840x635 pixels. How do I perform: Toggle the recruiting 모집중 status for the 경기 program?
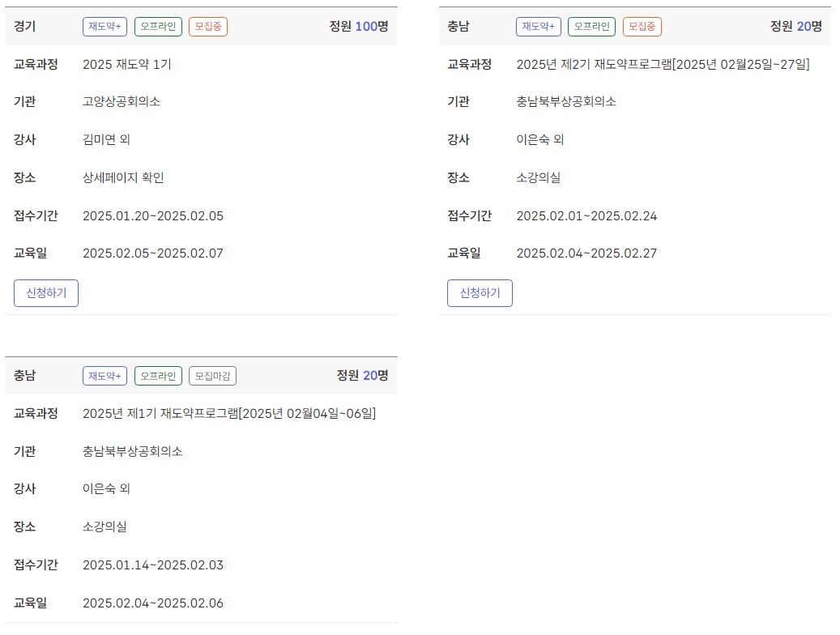207,26
